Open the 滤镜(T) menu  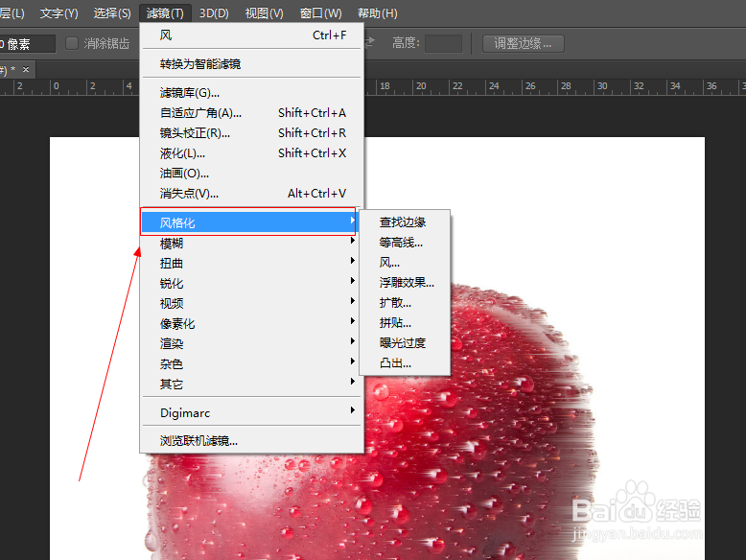point(165,12)
